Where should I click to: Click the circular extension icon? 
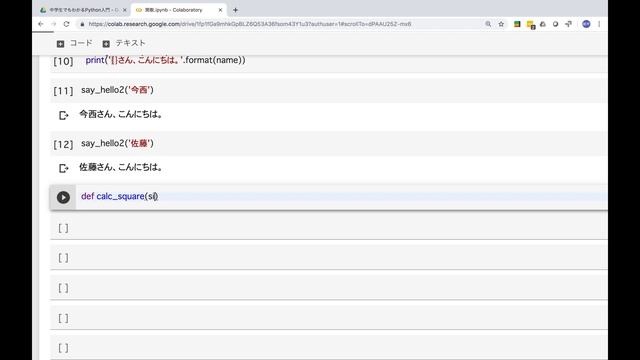[556, 24]
